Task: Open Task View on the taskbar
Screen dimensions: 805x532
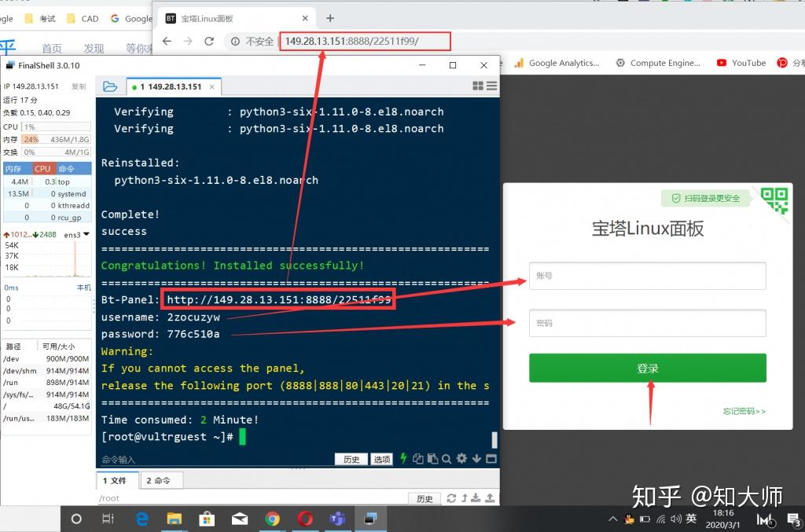Action: (x=108, y=519)
